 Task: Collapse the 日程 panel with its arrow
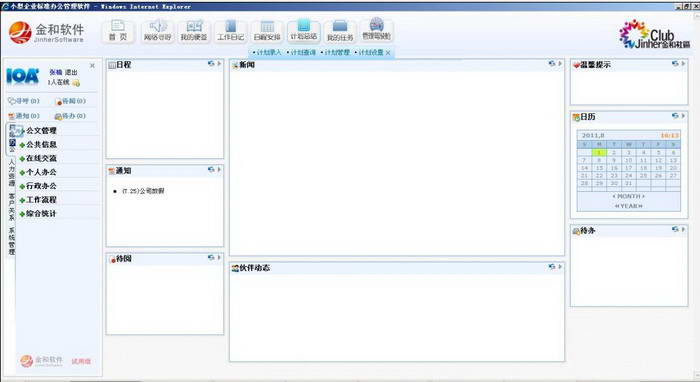pyautogui.click(x=219, y=64)
